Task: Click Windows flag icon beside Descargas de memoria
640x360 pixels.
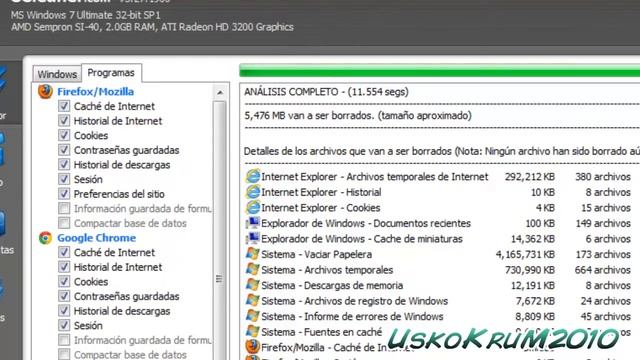Action: pyautogui.click(x=253, y=285)
